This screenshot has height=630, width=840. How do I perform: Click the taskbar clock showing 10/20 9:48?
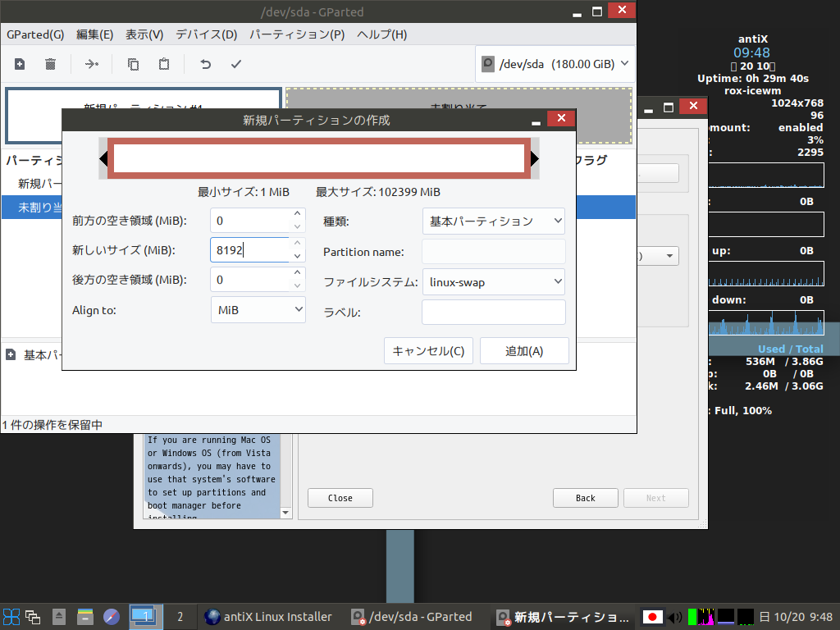point(797,617)
